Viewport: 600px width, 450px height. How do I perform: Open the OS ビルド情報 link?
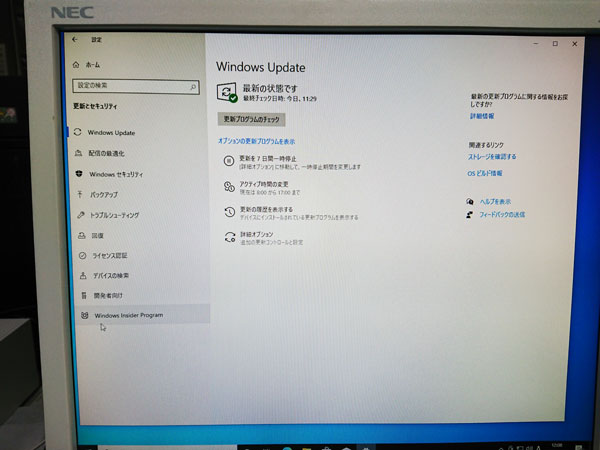(x=485, y=173)
